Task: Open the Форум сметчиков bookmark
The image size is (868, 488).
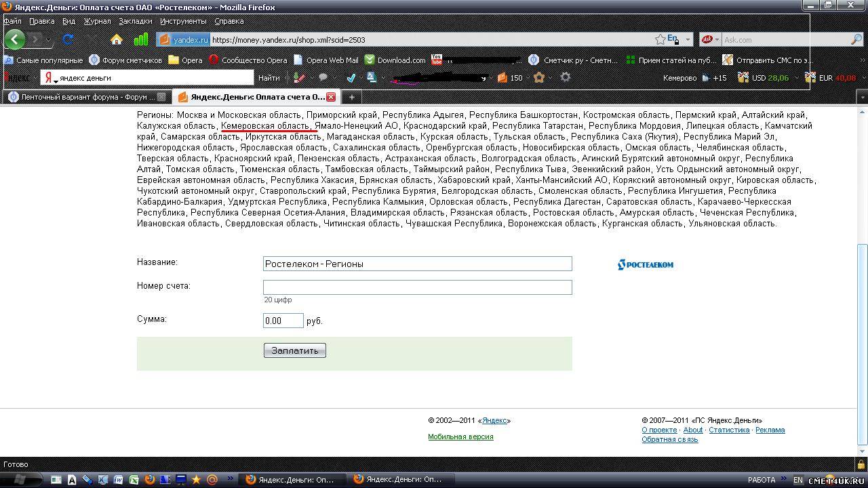Action: (x=126, y=60)
